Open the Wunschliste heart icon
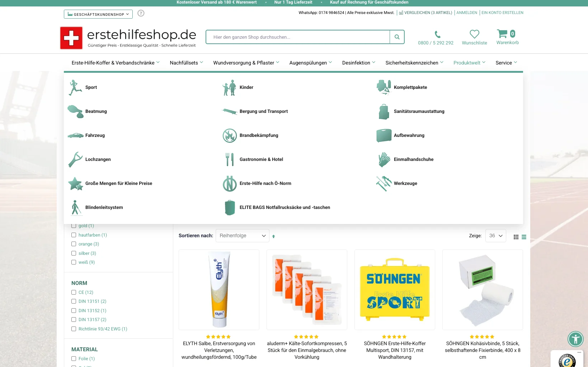This screenshot has width=588, height=367. [x=474, y=34]
